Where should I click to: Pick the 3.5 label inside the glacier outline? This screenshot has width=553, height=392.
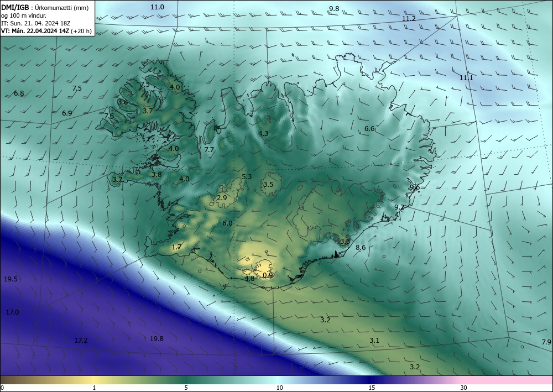(268, 184)
